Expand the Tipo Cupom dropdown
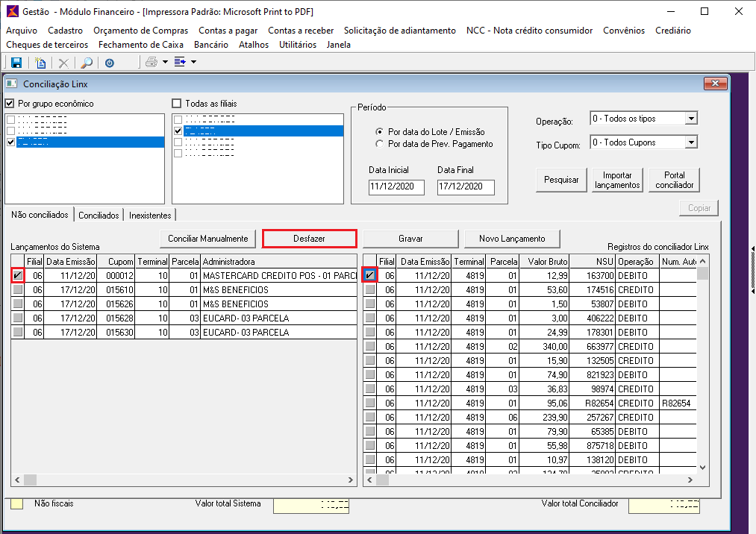Image resolution: width=756 pixels, height=534 pixels. [691, 142]
